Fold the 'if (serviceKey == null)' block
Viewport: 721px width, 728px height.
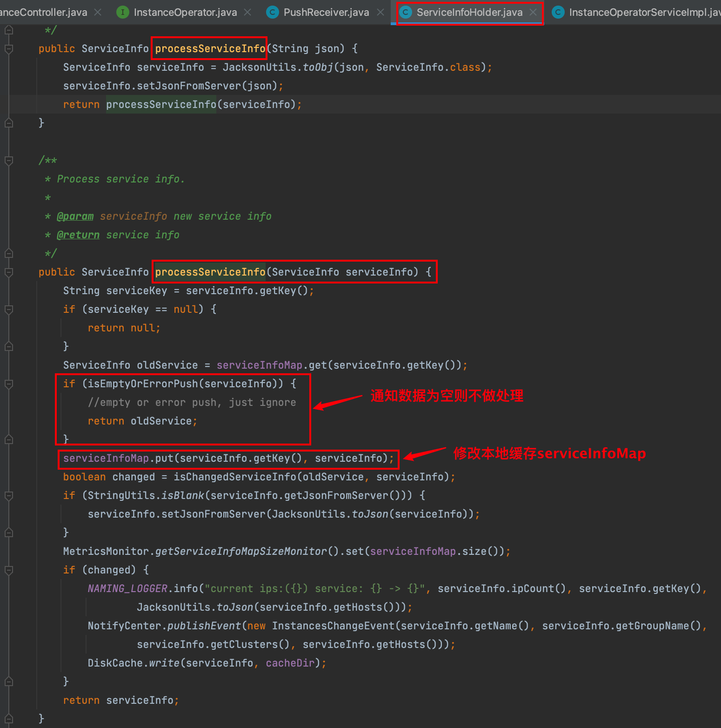8,310
